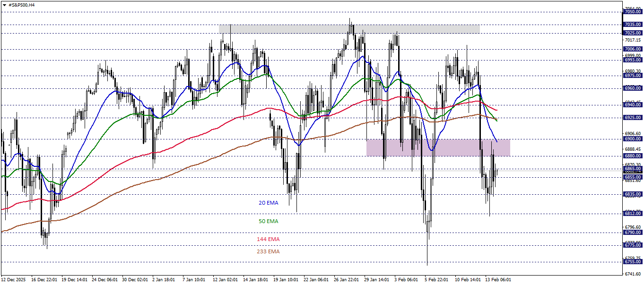Select the 144 EMA legend label
This screenshot has width=644, height=285.
[x=268, y=239]
